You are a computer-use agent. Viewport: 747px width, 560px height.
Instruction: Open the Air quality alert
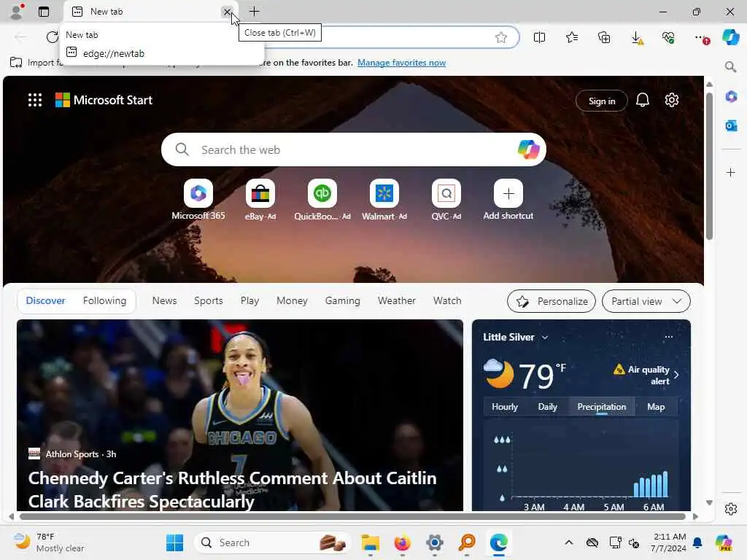coord(646,376)
